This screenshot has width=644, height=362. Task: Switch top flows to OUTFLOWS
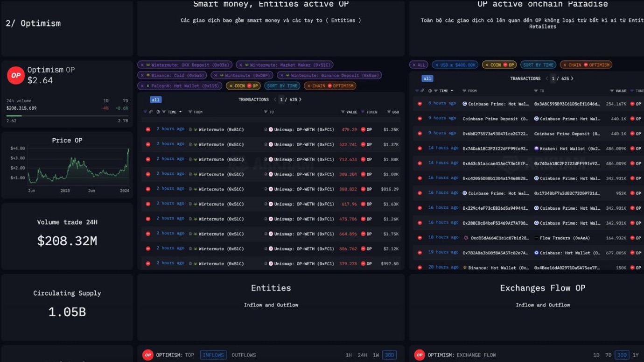point(244,355)
